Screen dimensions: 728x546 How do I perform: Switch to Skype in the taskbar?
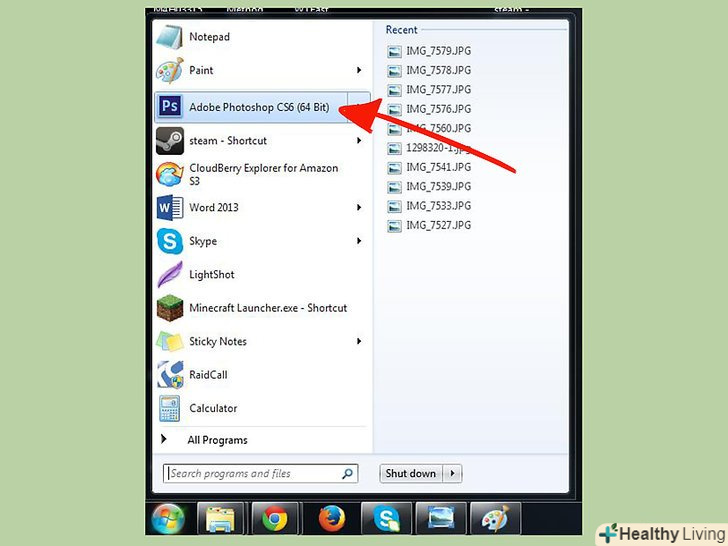pyautogui.click(x=386, y=519)
